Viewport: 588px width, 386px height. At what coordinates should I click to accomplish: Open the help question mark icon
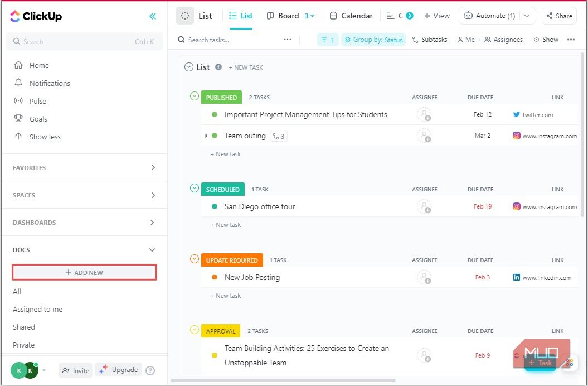[x=150, y=370]
